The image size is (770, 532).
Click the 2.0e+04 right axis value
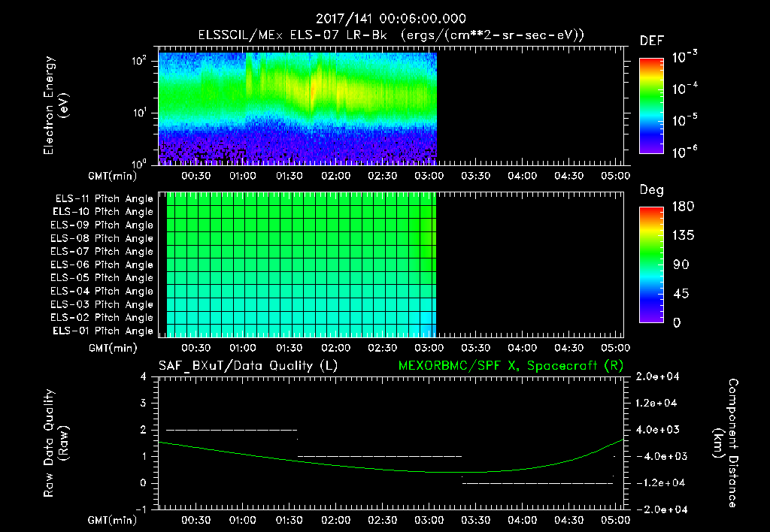[x=657, y=377]
